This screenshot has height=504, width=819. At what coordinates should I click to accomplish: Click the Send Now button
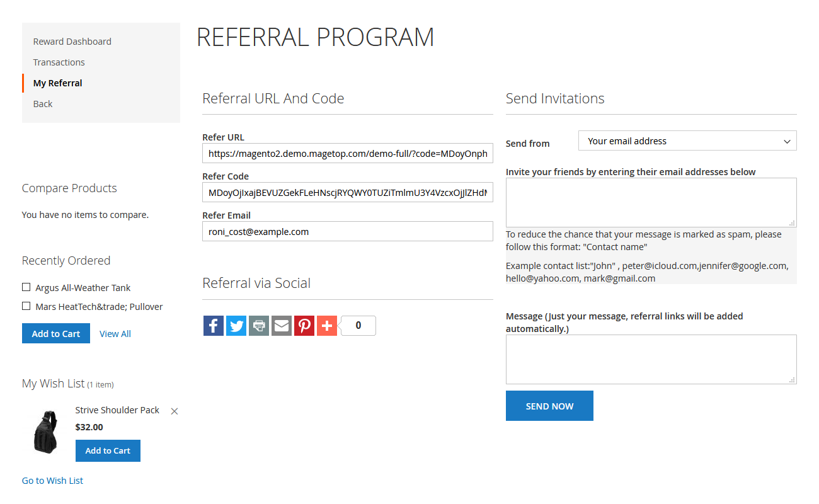549,406
